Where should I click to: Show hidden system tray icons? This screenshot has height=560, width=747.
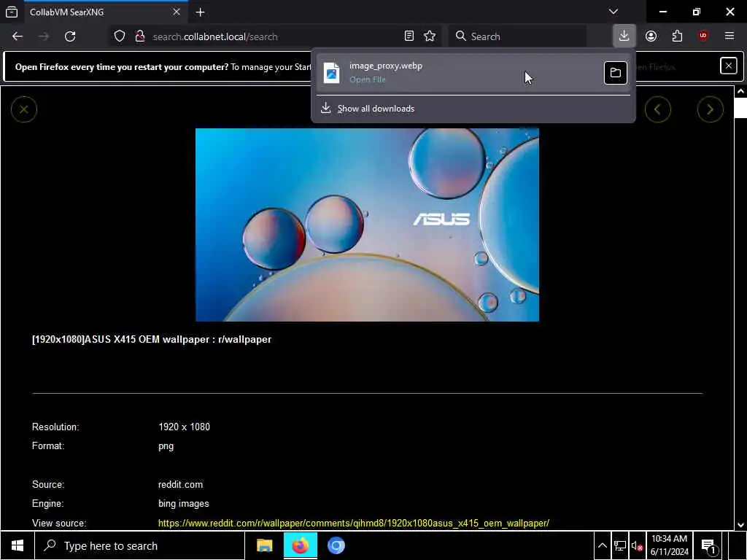pos(602,545)
